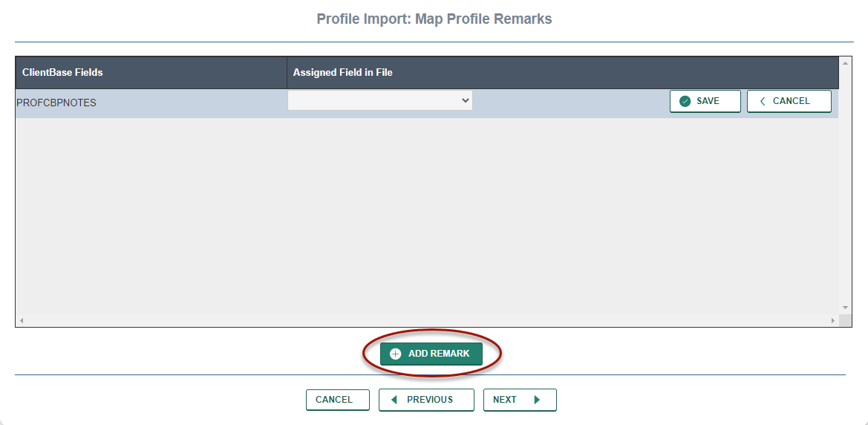Click the Map Profile Remarks page title
The width and height of the screenshot is (868, 425).
pos(434,19)
